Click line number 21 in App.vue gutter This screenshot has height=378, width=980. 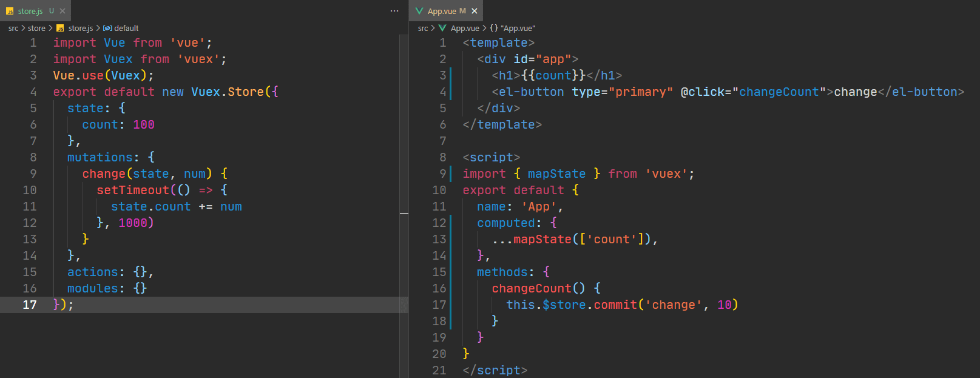(x=439, y=371)
